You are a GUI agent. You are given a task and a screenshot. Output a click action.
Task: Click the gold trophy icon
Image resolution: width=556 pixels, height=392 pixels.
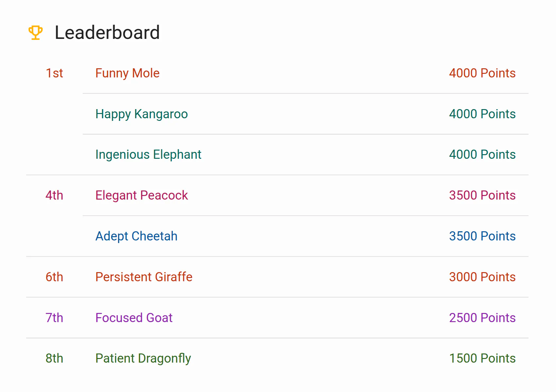coord(35,33)
